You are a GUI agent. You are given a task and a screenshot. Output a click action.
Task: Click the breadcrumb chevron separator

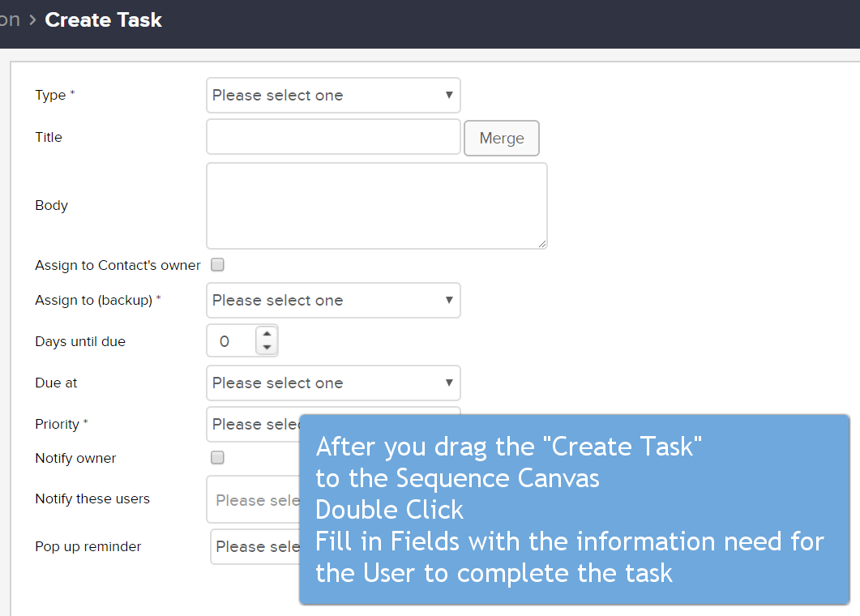click(32, 20)
